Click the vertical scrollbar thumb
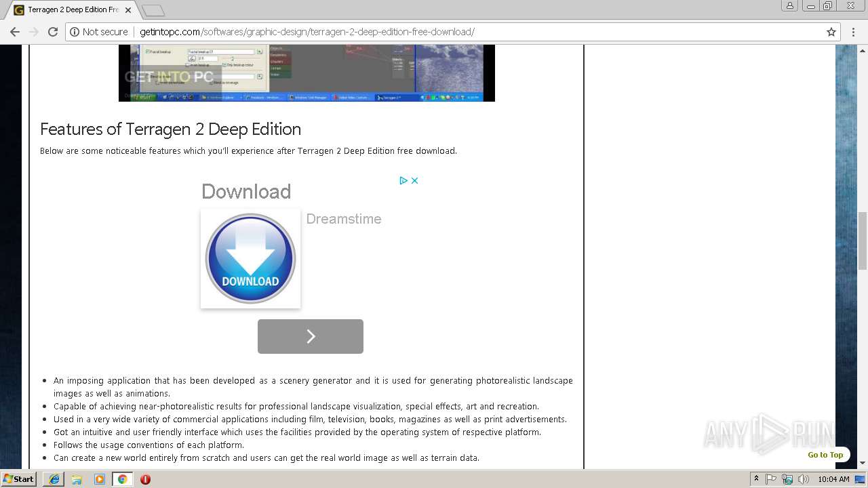This screenshot has height=488, width=868. [x=863, y=241]
